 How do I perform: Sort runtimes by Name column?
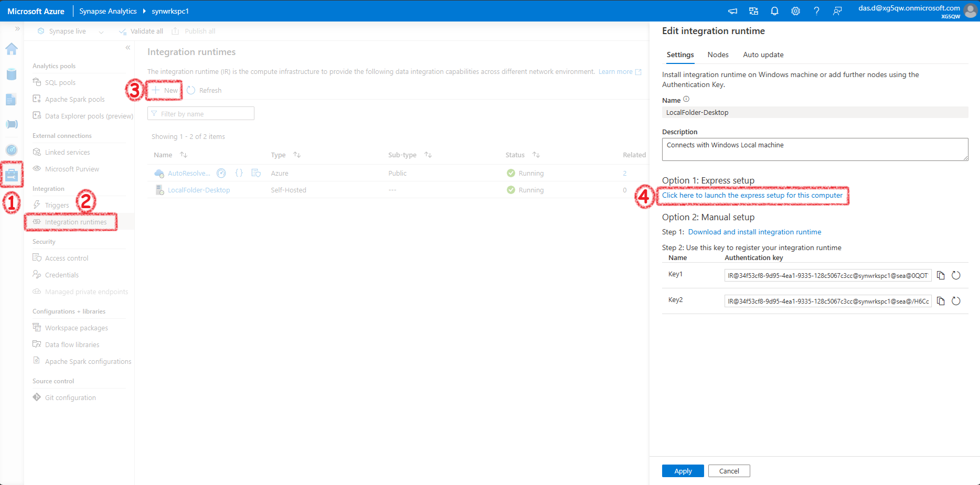[x=183, y=155]
